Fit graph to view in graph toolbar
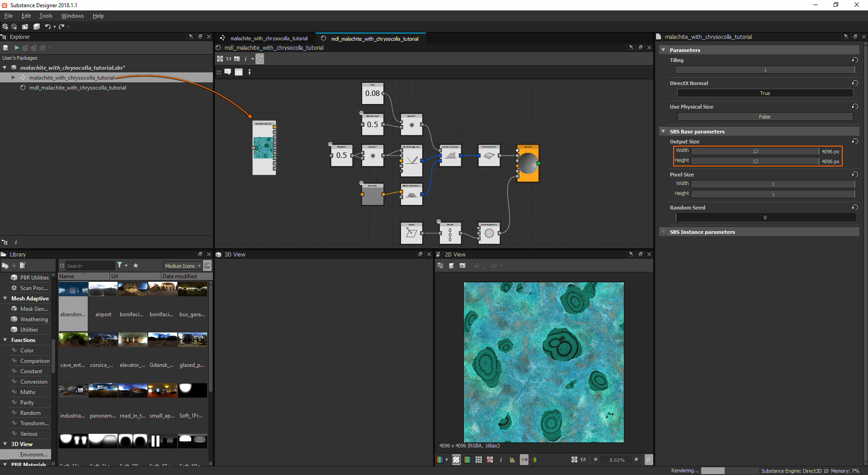Viewport: 868px width, 475px height. click(220, 59)
